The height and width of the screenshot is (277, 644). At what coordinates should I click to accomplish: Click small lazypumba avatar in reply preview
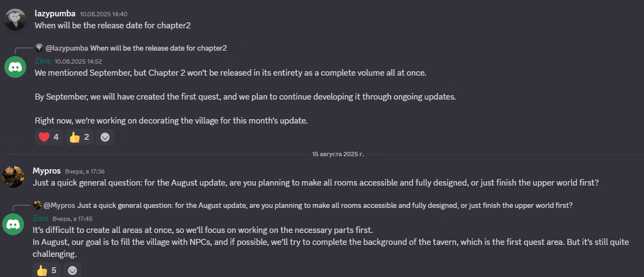39,48
